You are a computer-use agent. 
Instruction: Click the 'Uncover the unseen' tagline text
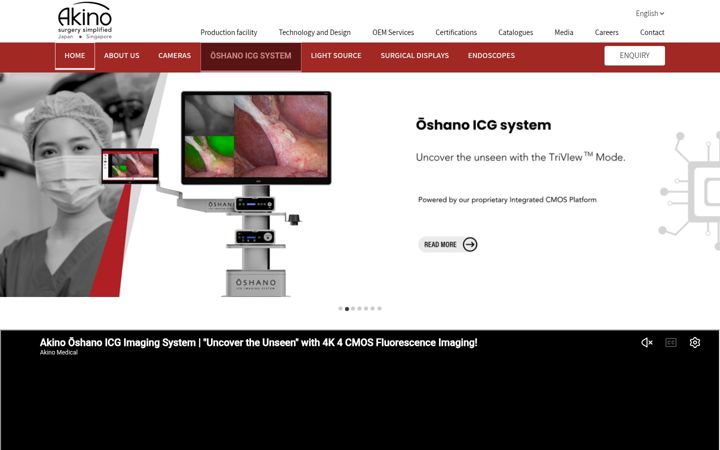click(x=520, y=157)
